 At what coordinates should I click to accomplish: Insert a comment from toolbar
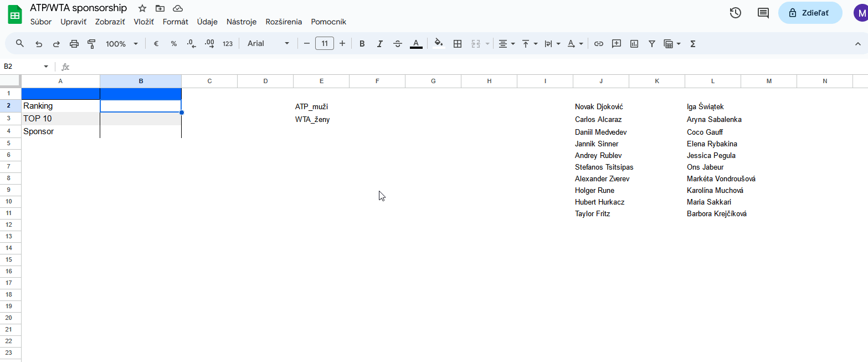coord(617,44)
